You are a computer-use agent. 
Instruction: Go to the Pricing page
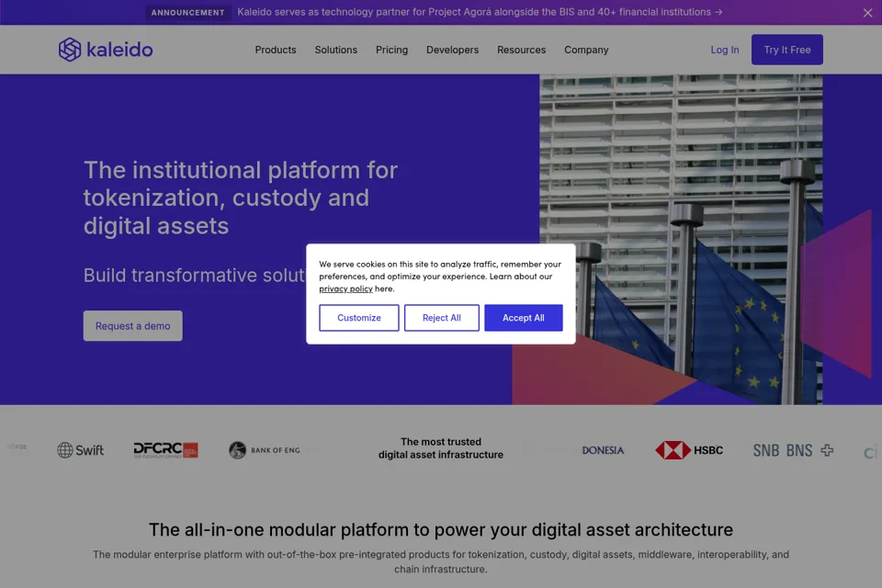pyautogui.click(x=391, y=50)
